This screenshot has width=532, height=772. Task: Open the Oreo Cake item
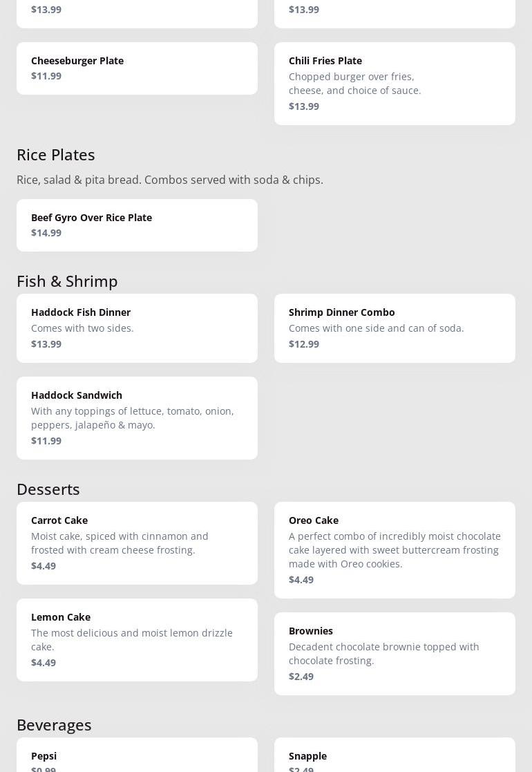[395, 549]
